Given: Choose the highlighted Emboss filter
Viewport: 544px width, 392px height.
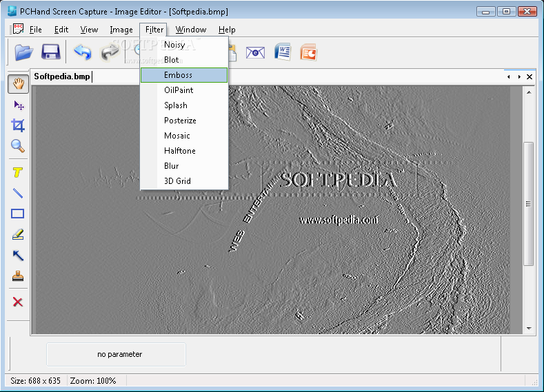Looking at the screenshot, I should (x=184, y=75).
